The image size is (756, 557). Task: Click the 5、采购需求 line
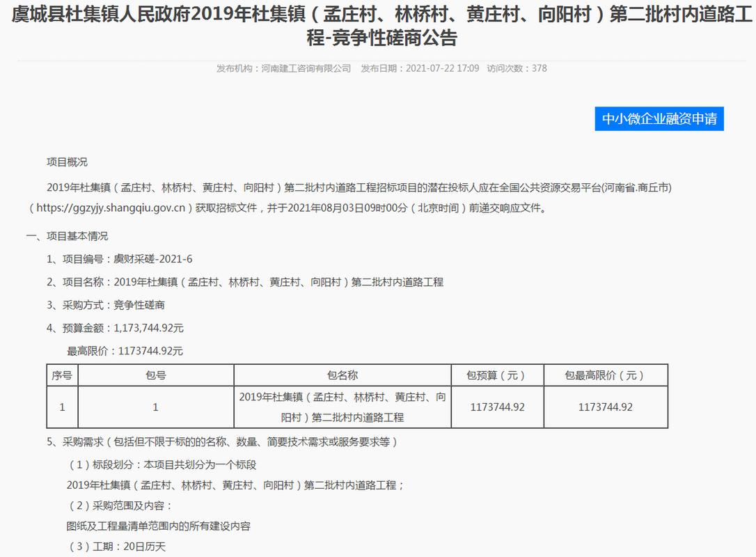tap(222, 441)
